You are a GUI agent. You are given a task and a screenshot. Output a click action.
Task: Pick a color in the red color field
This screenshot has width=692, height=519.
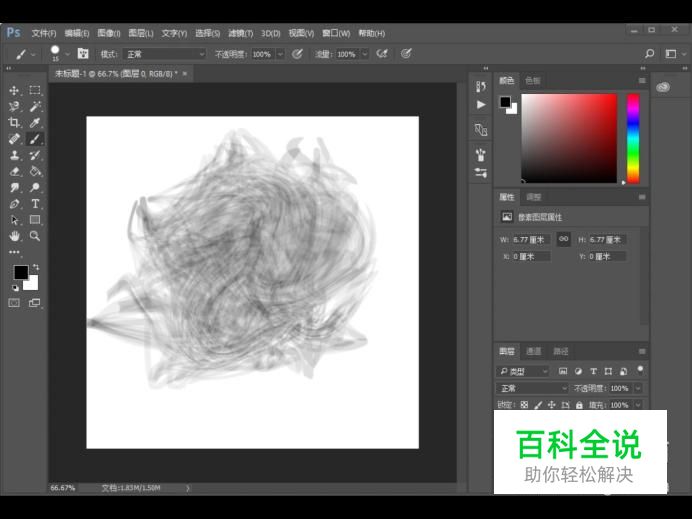[x=569, y=138]
